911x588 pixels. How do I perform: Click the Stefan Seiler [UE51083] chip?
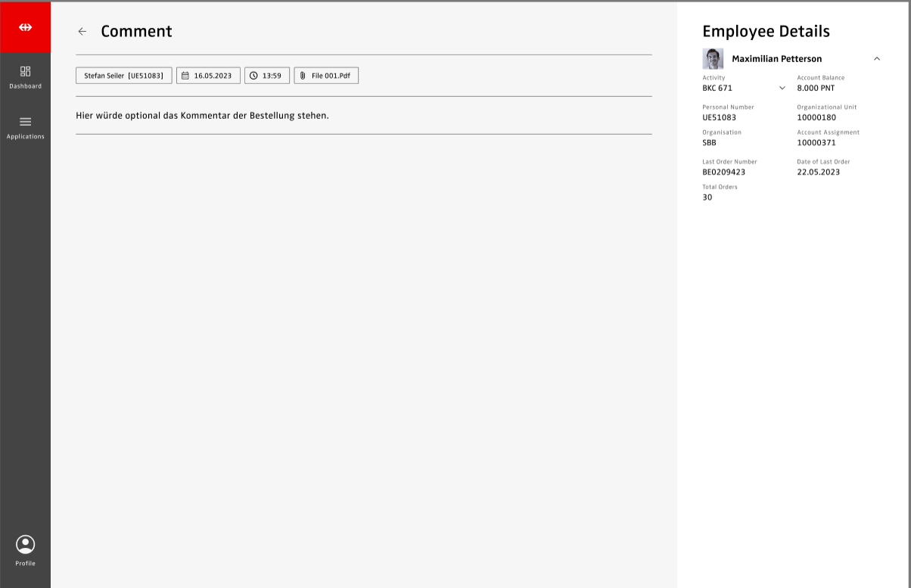point(123,76)
